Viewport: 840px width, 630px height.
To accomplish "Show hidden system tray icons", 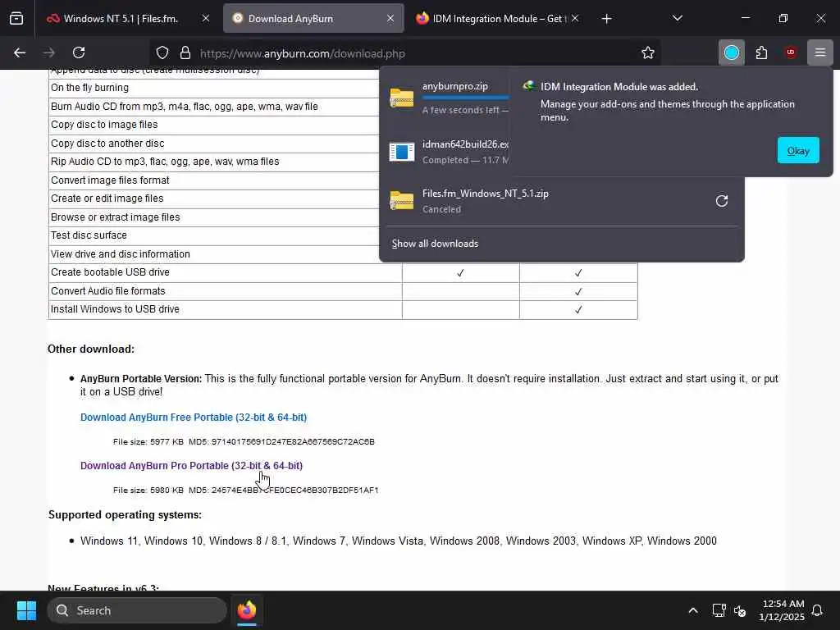I will pos(692,610).
